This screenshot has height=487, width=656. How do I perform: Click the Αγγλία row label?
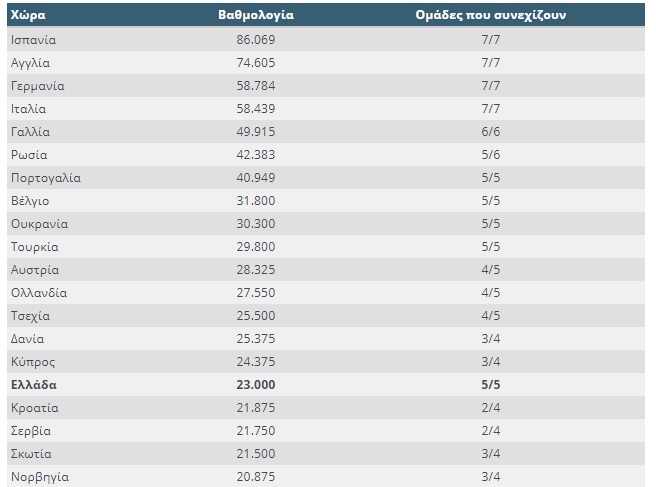[x=30, y=63]
